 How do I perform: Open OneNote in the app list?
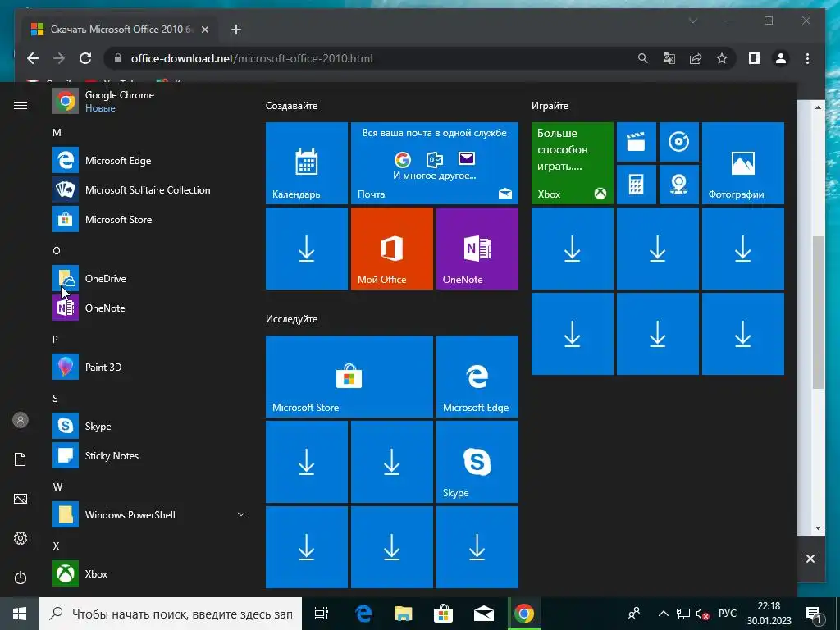point(148,308)
